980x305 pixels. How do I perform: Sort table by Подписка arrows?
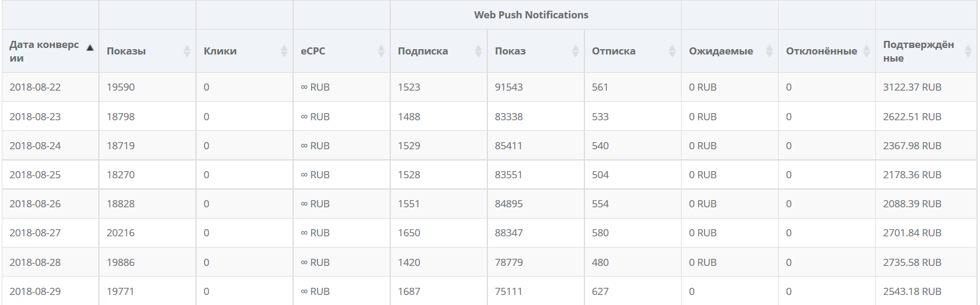[x=478, y=51]
